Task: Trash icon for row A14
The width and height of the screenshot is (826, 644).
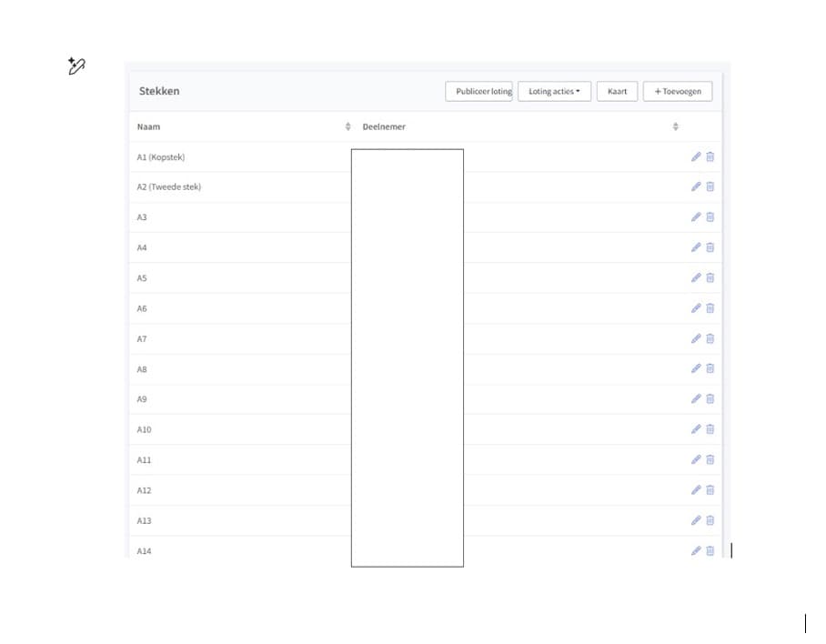Action: (x=710, y=550)
